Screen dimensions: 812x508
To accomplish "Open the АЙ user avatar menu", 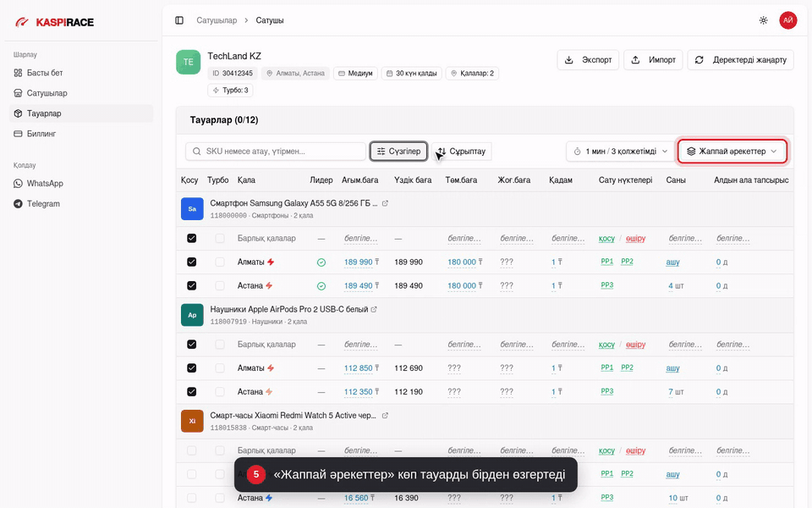I will [x=787, y=20].
